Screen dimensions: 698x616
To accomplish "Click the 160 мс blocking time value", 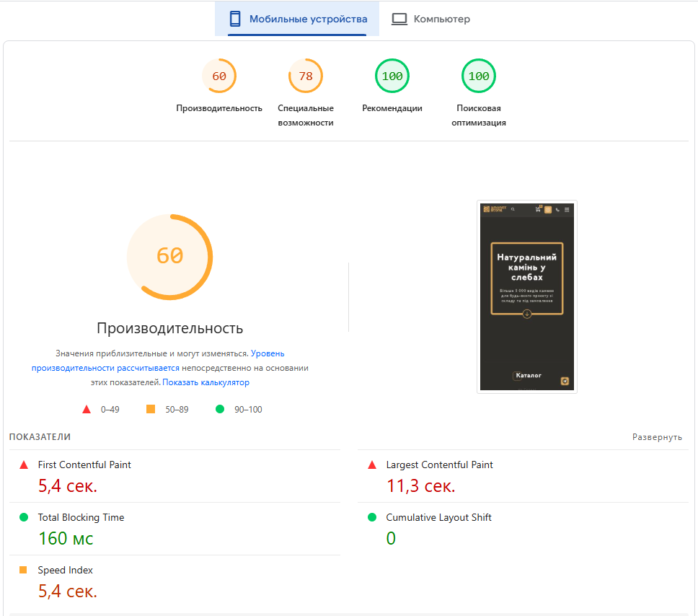I will (x=66, y=539).
